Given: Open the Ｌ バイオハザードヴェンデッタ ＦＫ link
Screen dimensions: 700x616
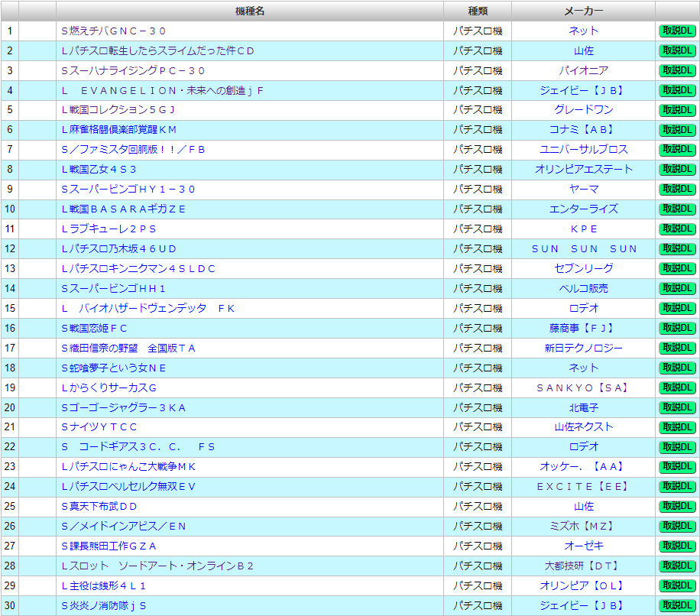Looking at the screenshot, I should [x=148, y=309].
